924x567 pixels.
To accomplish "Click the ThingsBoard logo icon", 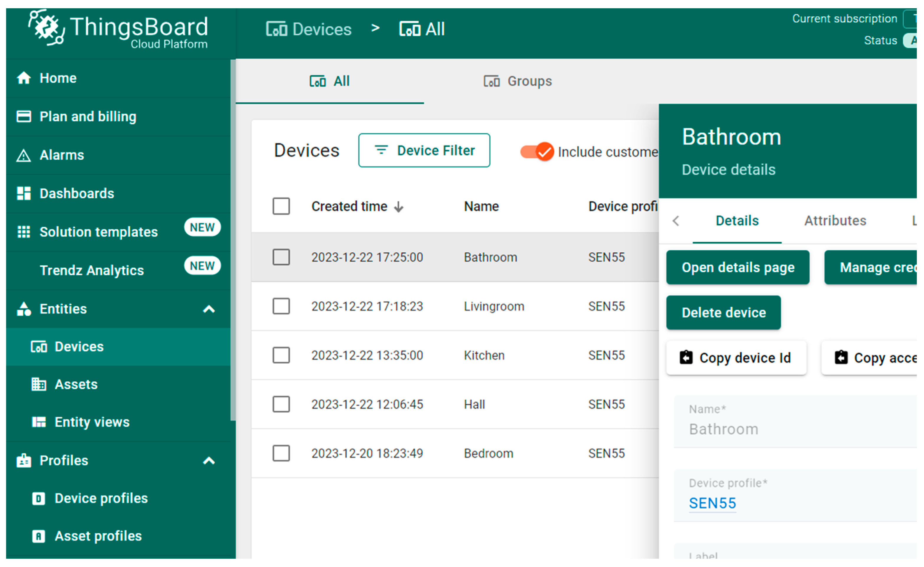I will [47, 27].
